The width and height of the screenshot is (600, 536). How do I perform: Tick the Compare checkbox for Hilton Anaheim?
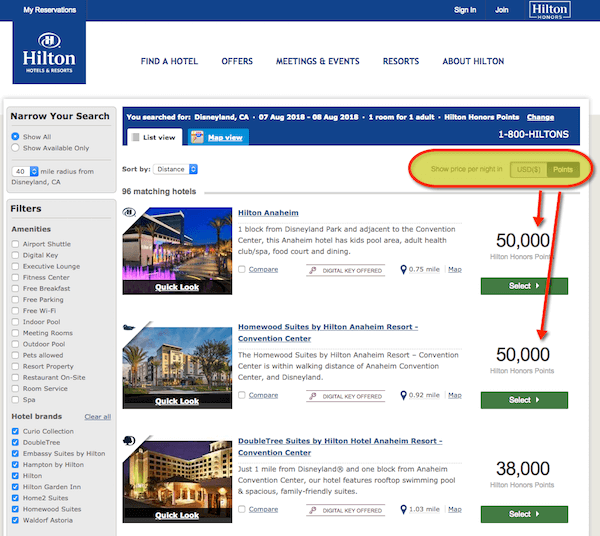pyautogui.click(x=242, y=269)
